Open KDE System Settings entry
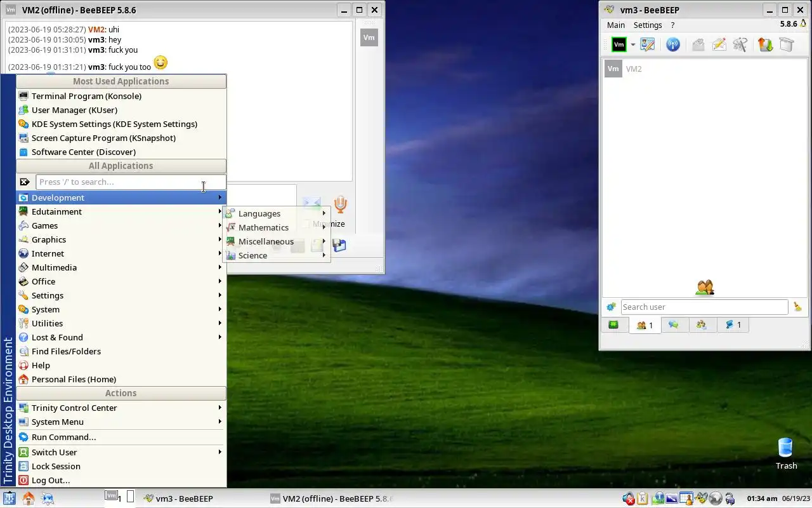The width and height of the screenshot is (812, 508). pos(121,124)
